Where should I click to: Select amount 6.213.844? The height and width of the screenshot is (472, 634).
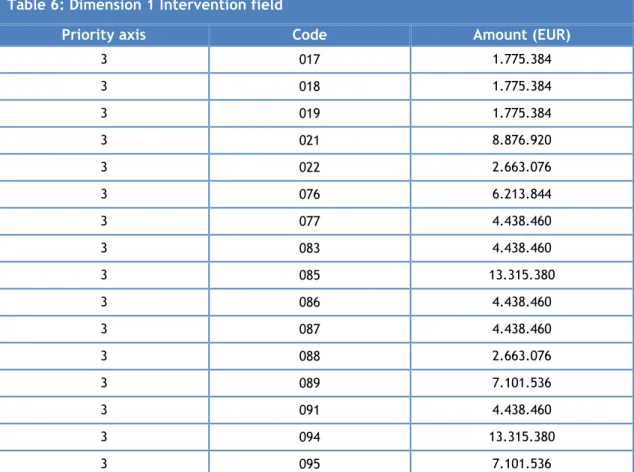[x=522, y=194]
